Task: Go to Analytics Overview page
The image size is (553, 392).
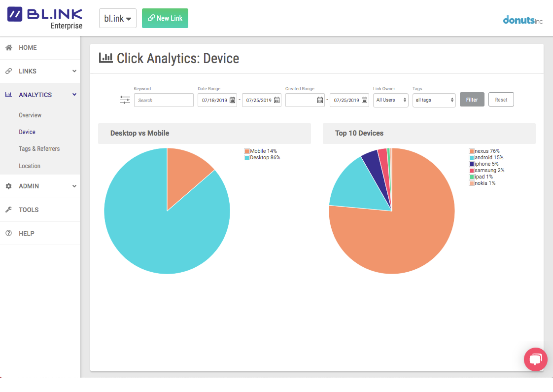Action: coord(30,115)
